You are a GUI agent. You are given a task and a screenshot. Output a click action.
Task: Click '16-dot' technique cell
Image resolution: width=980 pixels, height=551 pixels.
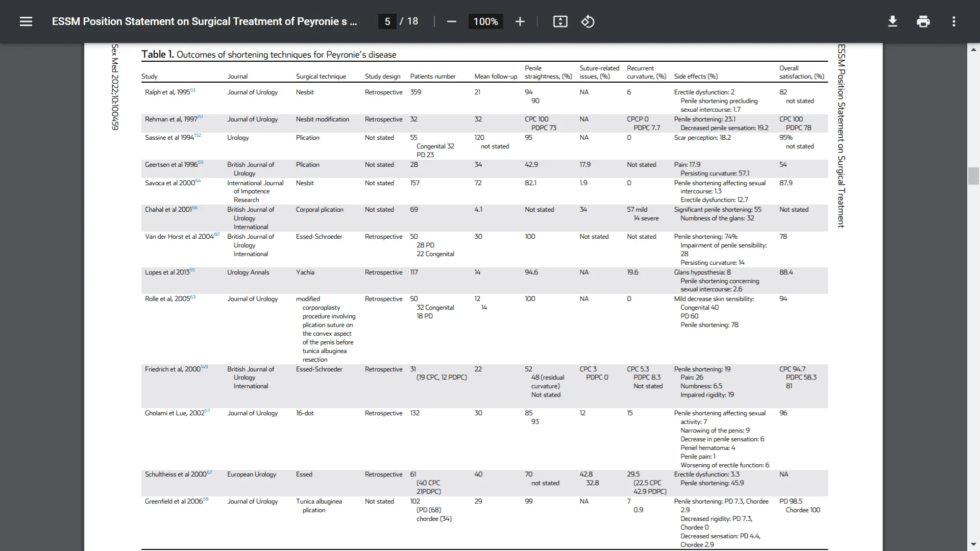(x=305, y=413)
